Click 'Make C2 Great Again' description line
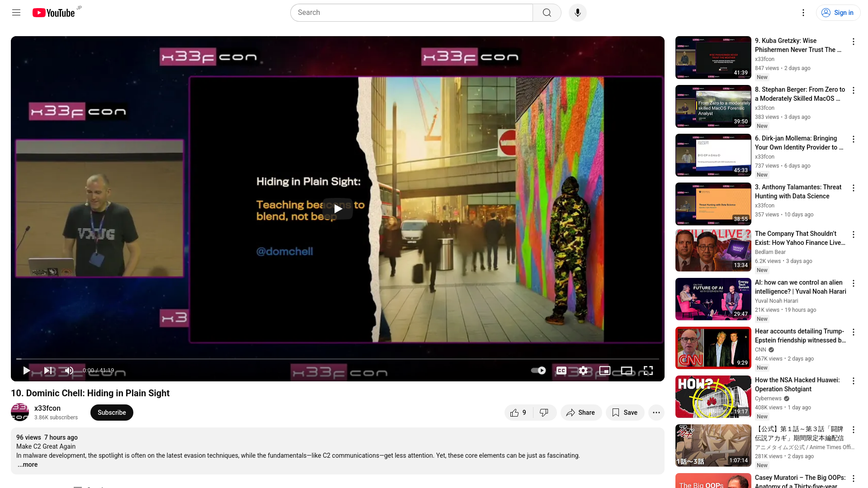The image size is (868, 488). [x=46, y=446]
